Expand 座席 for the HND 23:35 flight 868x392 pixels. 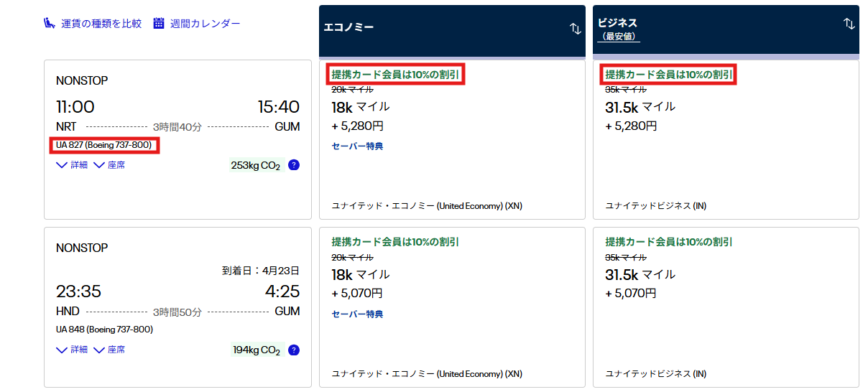tap(109, 350)
